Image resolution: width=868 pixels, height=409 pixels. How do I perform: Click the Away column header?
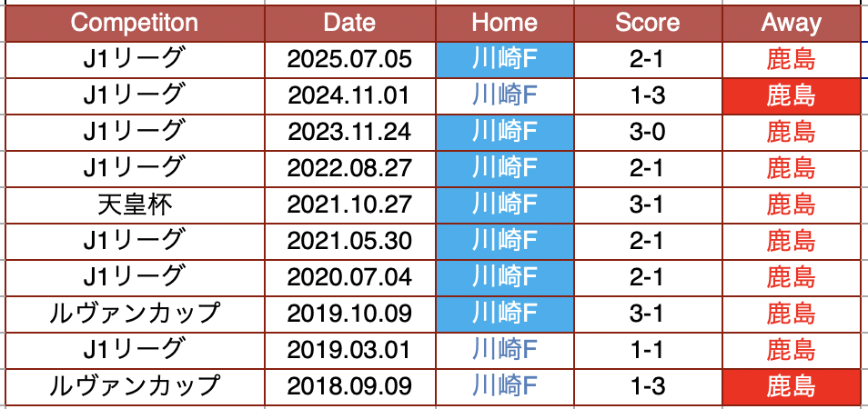coord(791,23)
